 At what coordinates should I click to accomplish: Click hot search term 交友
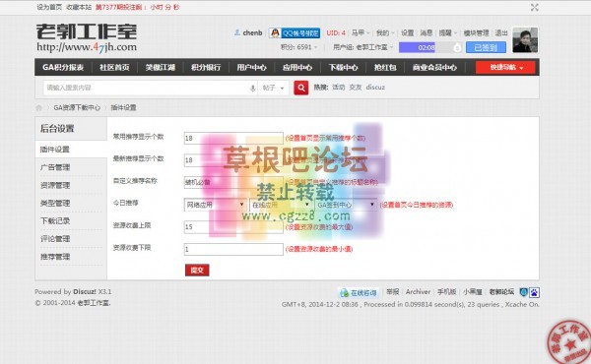tap(355, 88)
